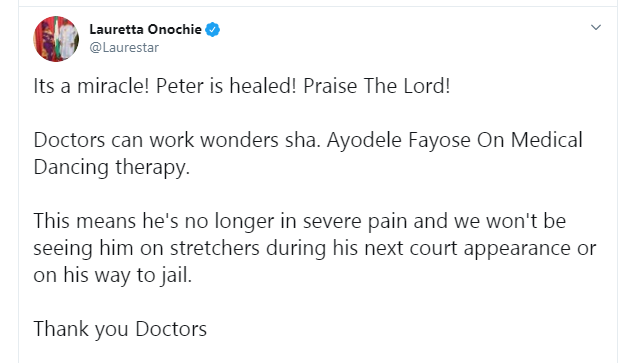The width and height of the screenshot is (625, 363).
Task: Click the name "Ayodele Fayose" in tweet
Action: point(399,141)
